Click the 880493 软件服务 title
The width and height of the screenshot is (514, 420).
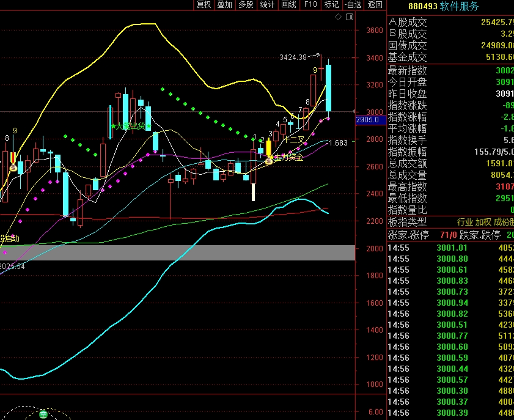tap(443, 6)
